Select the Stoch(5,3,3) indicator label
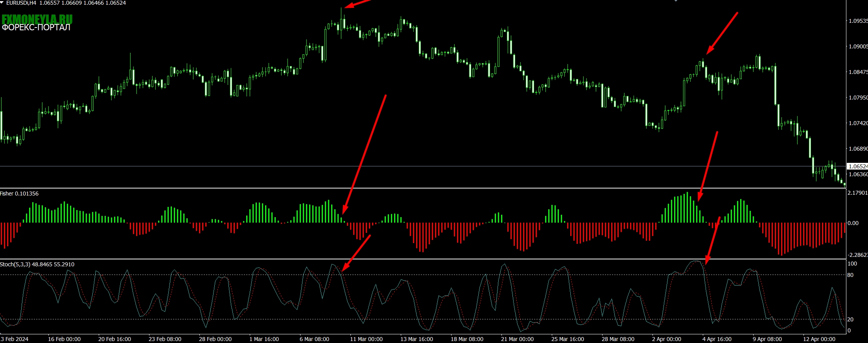This screenshot has height=343, width=868. pos(37,264)
